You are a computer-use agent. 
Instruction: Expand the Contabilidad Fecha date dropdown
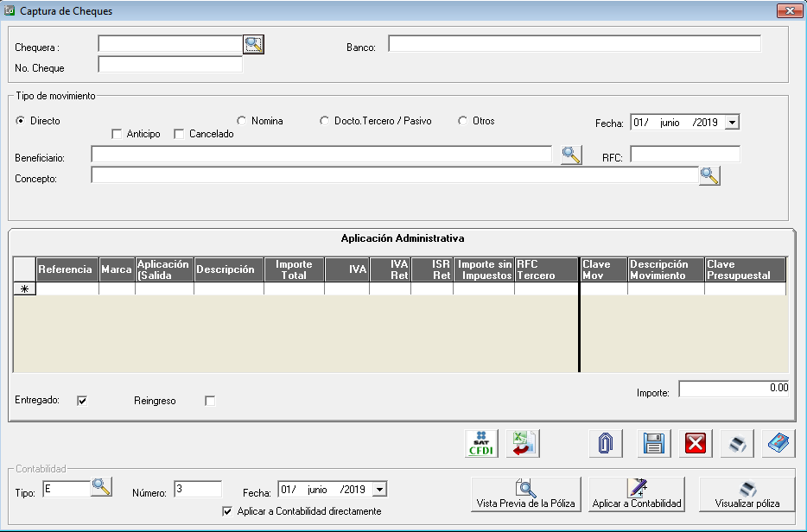pyautogui.click(x=380, y=490)
